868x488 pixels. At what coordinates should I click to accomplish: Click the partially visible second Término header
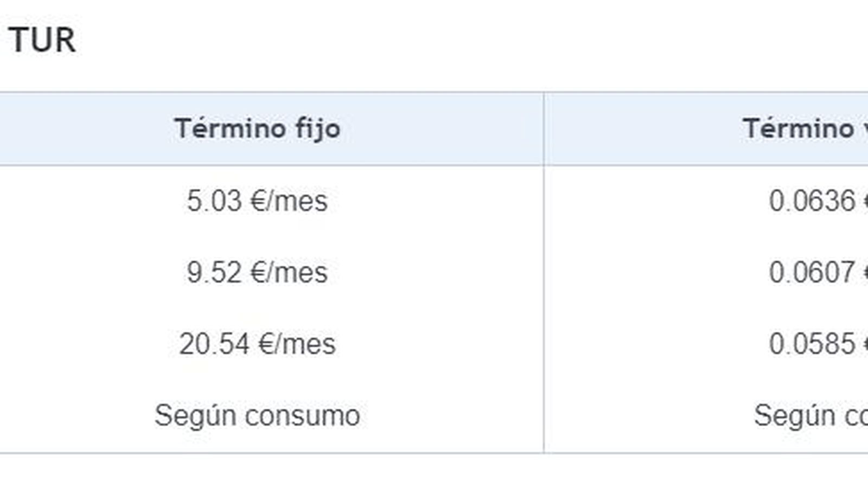tap(804, 129)
